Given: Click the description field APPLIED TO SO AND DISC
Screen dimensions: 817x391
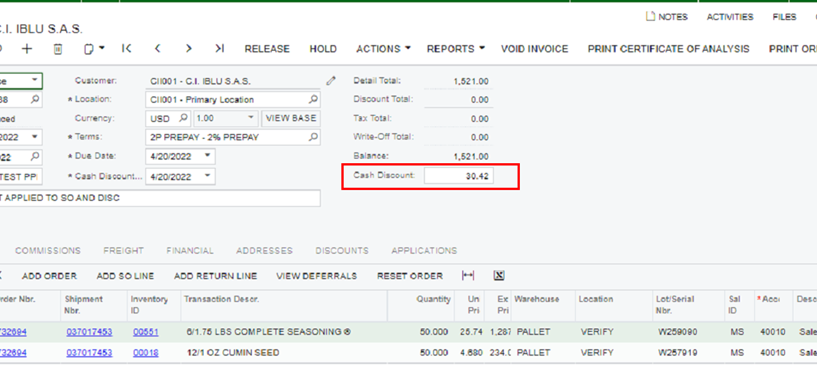Looking at the screenshot, I should tap(160, 198).
